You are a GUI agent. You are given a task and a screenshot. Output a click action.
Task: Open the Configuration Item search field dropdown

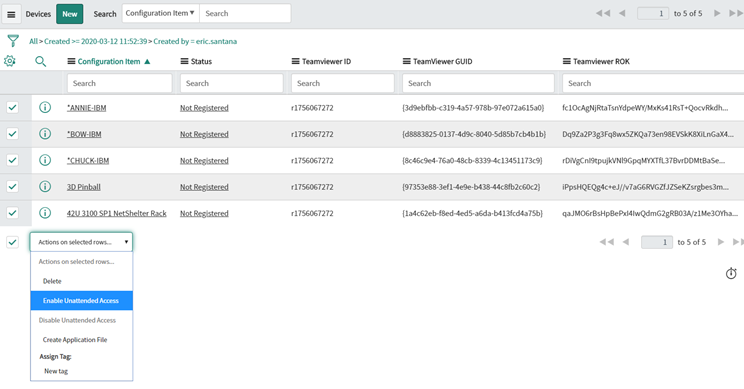point(160,13)
